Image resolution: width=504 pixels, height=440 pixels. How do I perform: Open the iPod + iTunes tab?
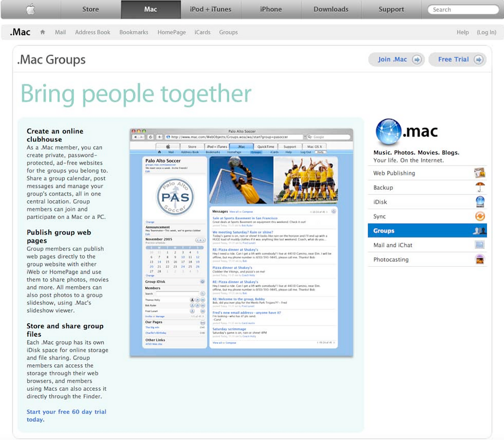point(211,9)
